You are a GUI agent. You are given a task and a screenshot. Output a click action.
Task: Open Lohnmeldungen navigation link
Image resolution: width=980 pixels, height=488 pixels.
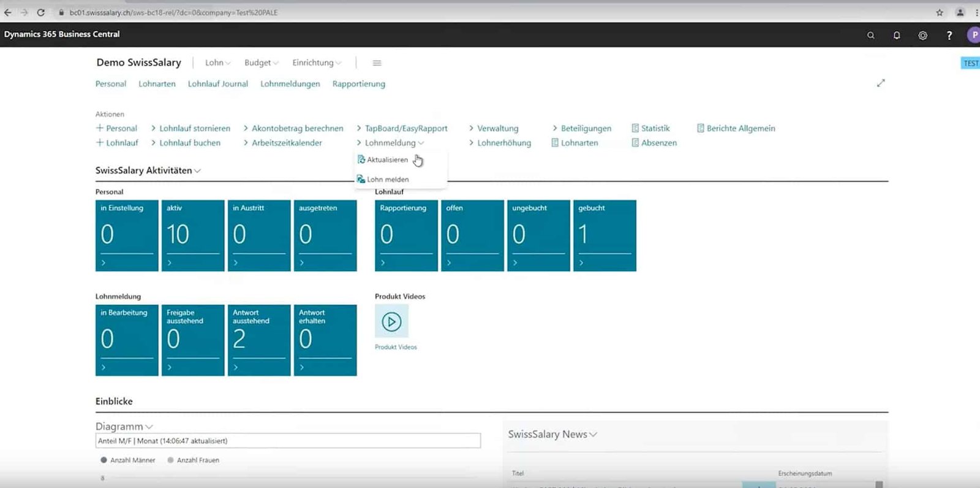pos(290,84)
